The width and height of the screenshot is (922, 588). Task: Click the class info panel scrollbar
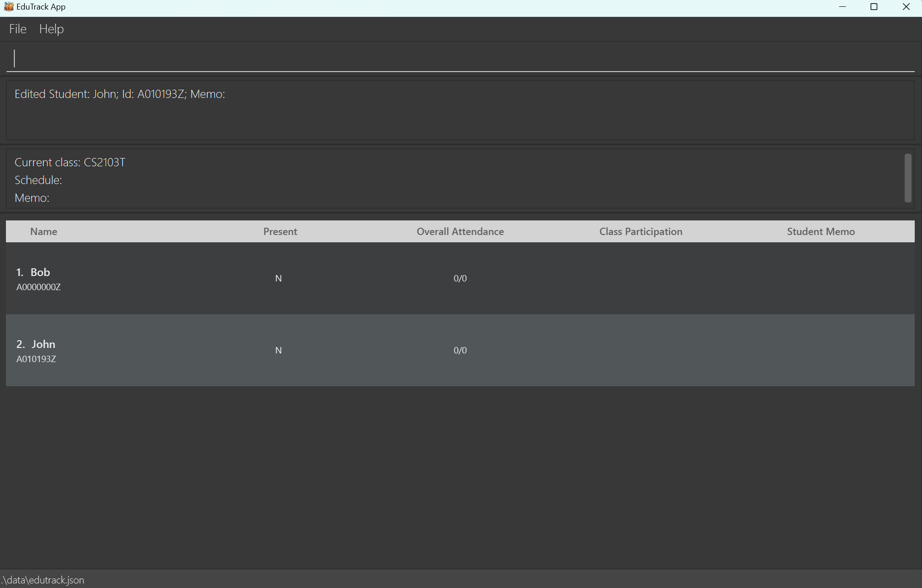pyautogui.click(x=908, y=178)
